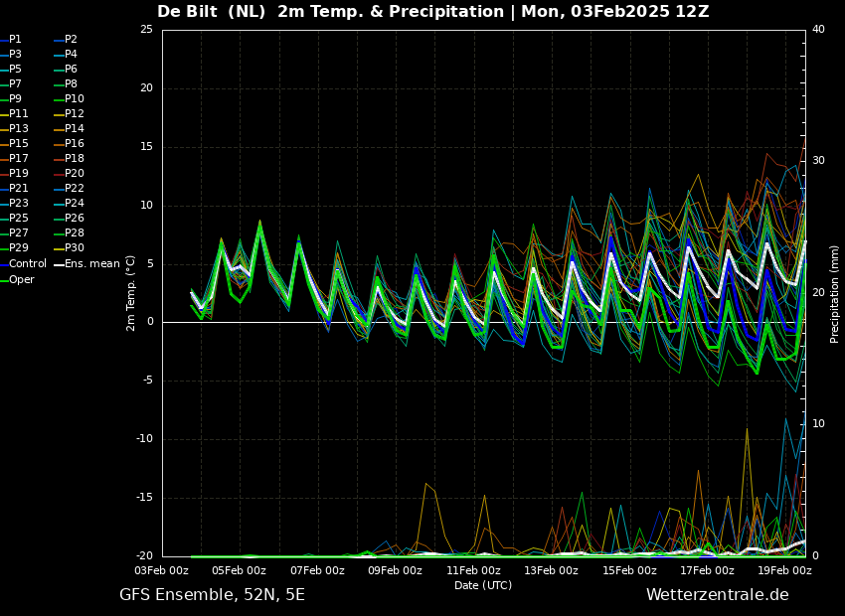
Task: Click the Date (UTC) axis label
Action: click(483, 585)
